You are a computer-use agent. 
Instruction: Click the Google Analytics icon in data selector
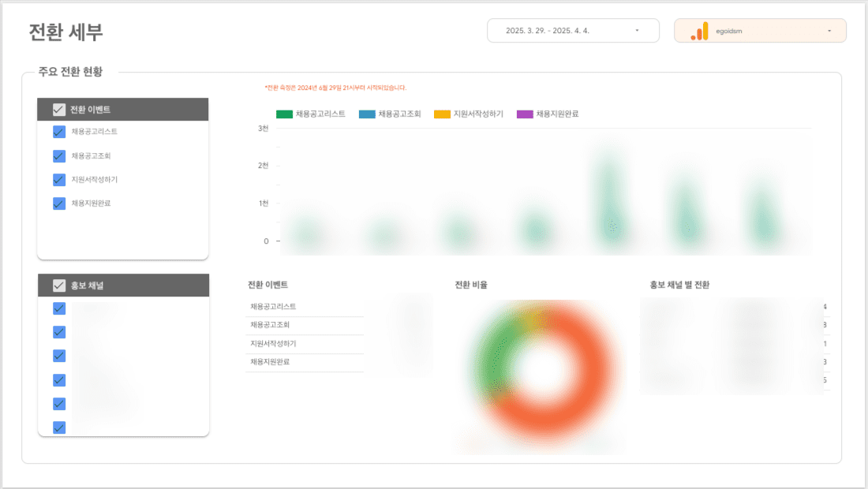(699, 31)
